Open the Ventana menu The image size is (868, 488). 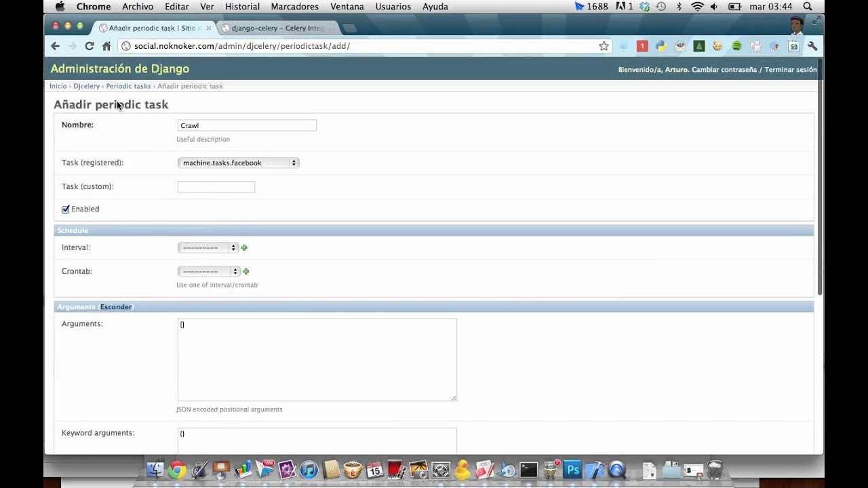coord(347,7)
